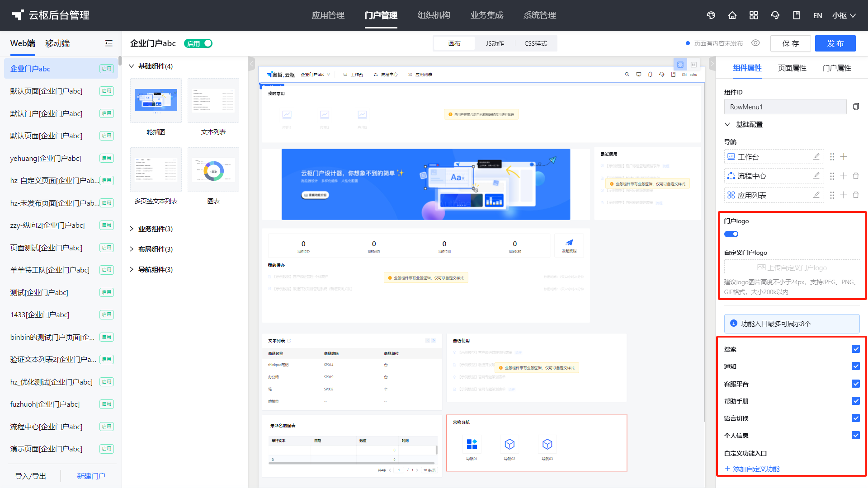Collapse the 基础配置 section
Viewport: 868px width, 488px height.
coord(727,124)
